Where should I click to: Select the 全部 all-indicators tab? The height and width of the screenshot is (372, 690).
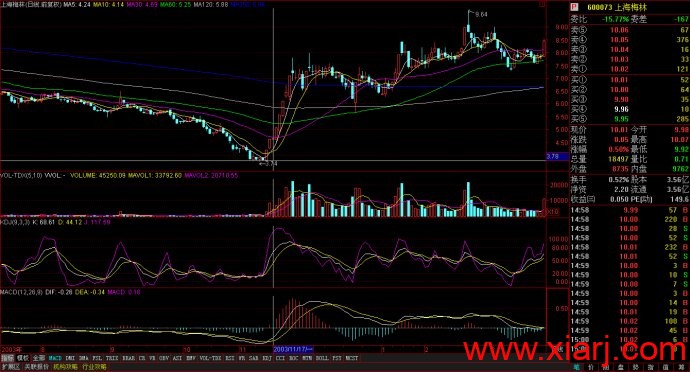[x=39, y=358]
